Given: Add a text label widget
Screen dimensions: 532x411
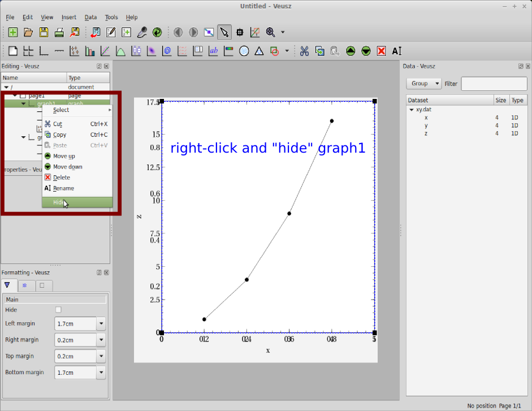Looking at the screenshot, I should pyautogui.click(x=213, y=51).
